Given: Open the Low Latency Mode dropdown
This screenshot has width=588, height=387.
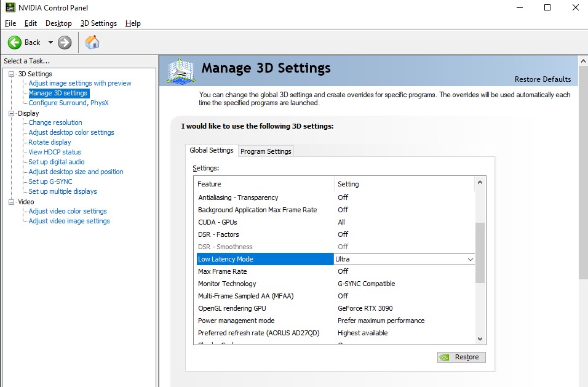Looking at the screenshot, I should [x=470, y=260].
